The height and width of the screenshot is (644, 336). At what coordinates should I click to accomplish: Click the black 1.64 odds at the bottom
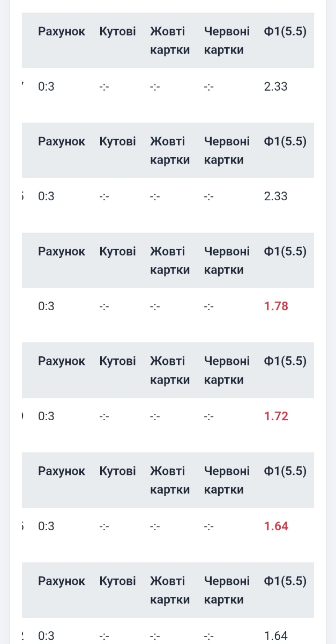276,636
